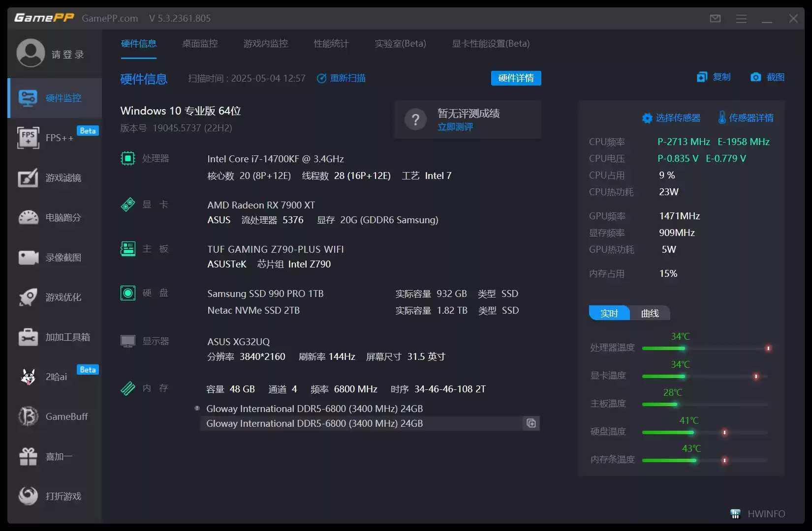
Task: Click Samsung SSD 990 PRO 1TB text
Action: [265, 294]
